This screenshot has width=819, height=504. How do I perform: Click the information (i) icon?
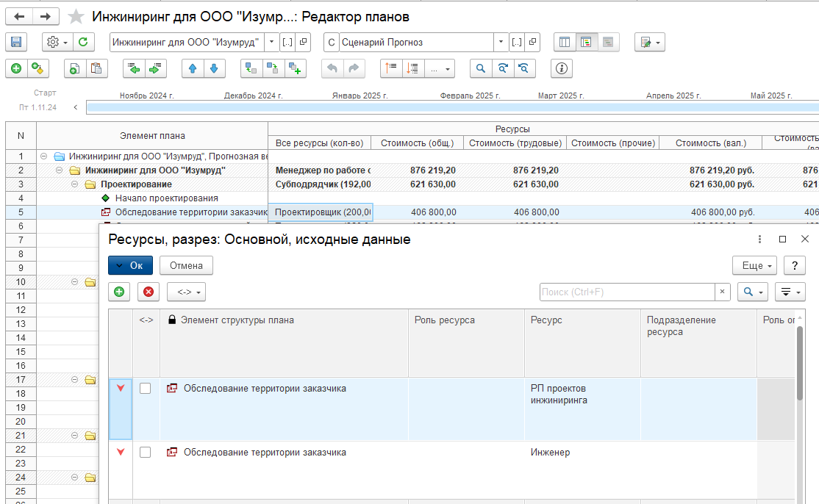coord(562,68)
